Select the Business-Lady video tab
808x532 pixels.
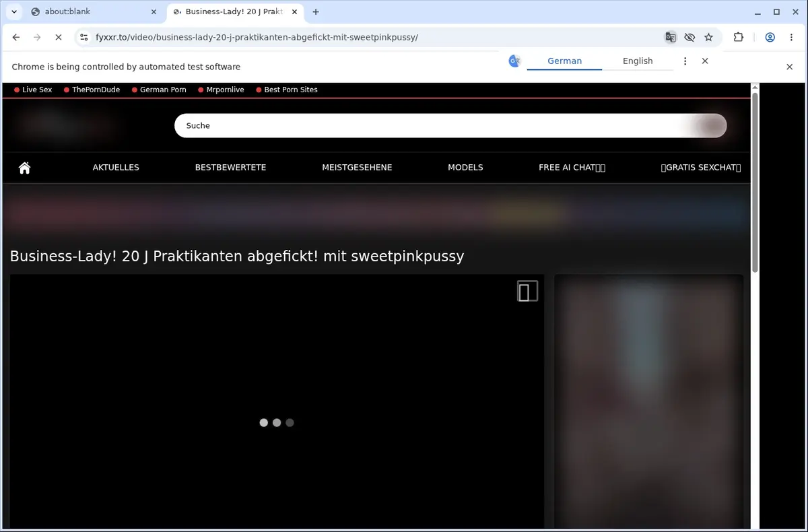[x=235, y=11]
